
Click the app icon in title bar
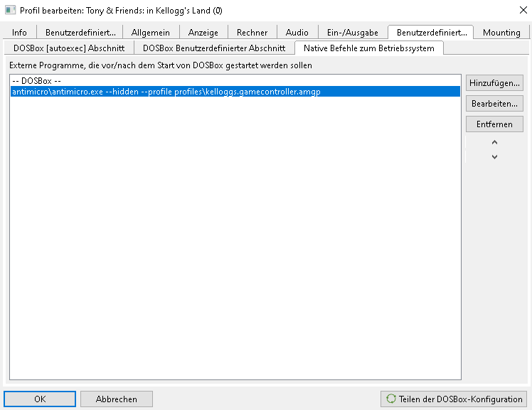coord(11,11)
